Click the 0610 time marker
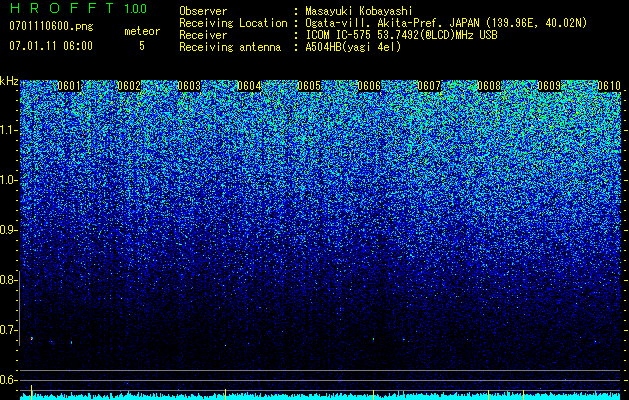This screenshot has width=629, height=400. (x=609, y=86)
